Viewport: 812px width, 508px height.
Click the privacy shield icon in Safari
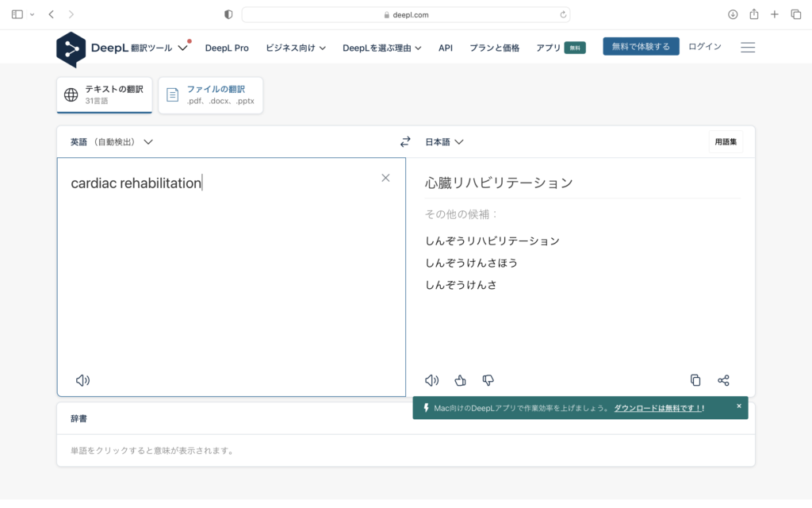coord(228,13)
